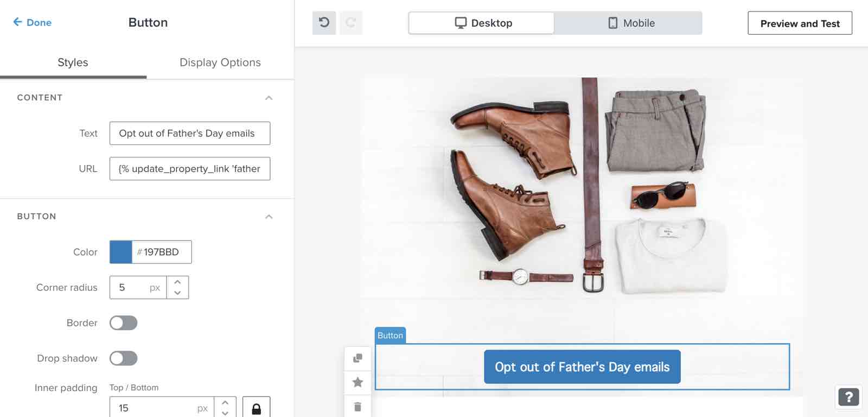Open help via the question mark icon
This screenshot has width=868, height=417.
[x=848, y=397]
